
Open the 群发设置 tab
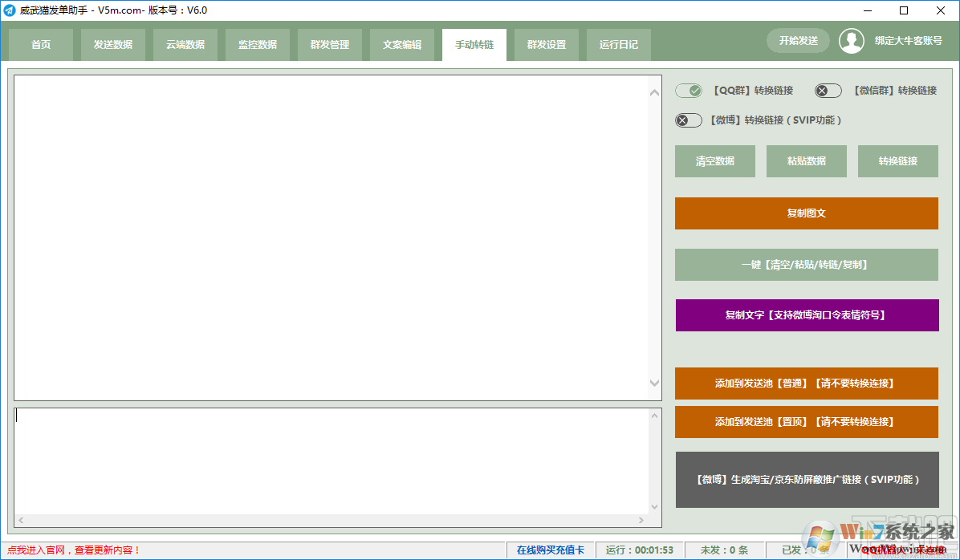tap(547, 45)
